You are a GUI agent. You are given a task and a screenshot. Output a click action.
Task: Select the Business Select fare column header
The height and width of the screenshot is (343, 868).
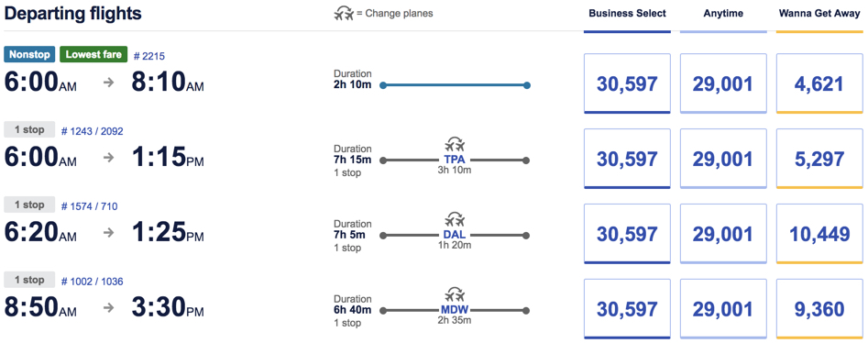[x=627, y=14]
